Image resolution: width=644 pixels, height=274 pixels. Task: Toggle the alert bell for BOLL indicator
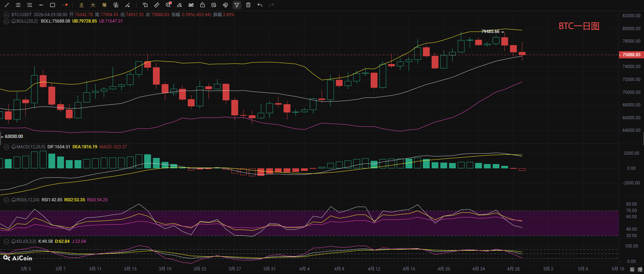pyautogui.click(x=14, y=21)
